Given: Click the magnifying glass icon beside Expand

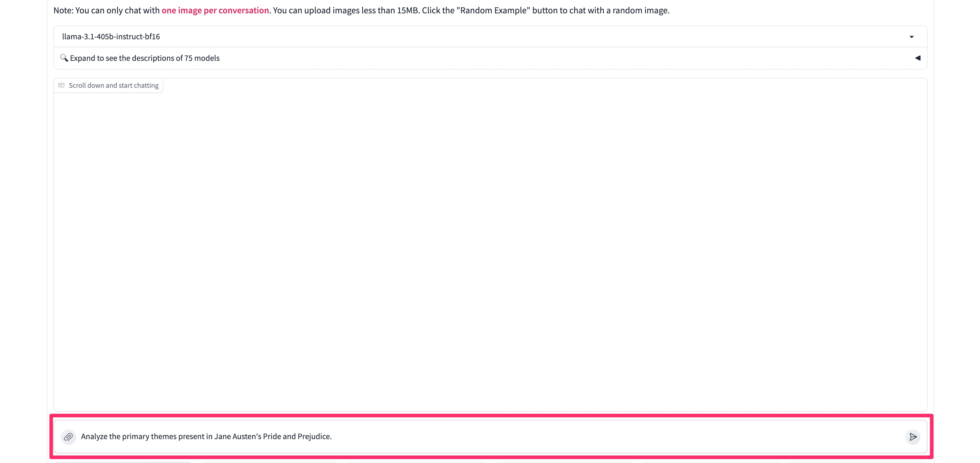Looking at the screenshot, I should pos(64,58).
